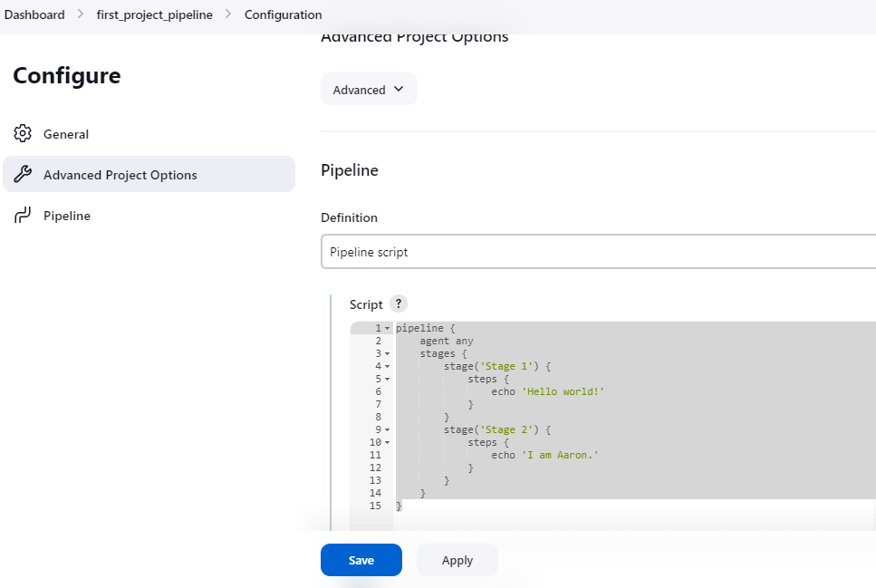Open the Pipeline script Definition dropdown
Image resolution: width=876 pixels, height=588 pixels.
[598, 252]
